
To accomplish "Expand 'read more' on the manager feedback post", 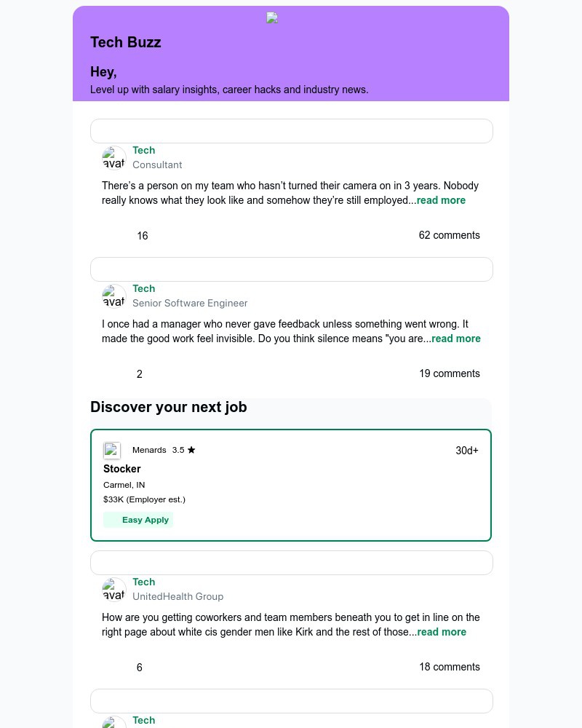I will pos(456,339).
